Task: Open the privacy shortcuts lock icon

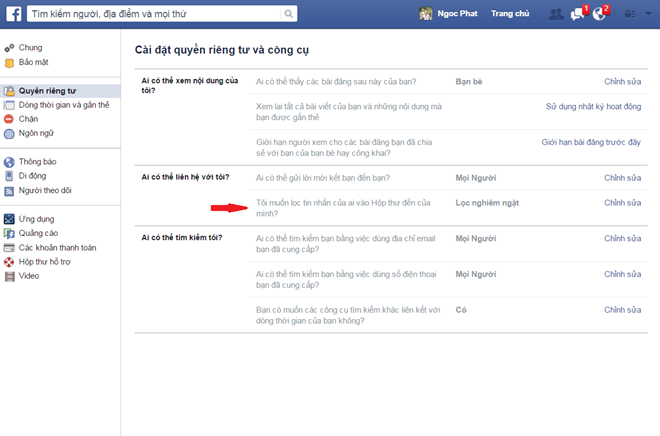Action: [x=630, y=14]
